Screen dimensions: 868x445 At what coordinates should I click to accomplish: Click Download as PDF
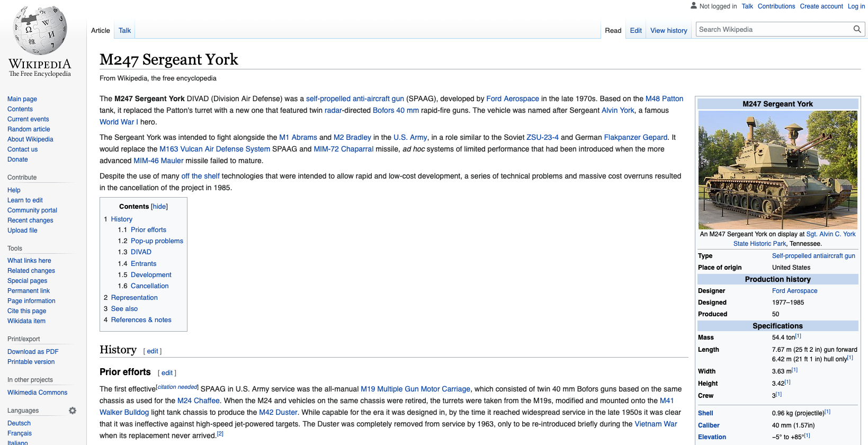click(x=33, y=352)
